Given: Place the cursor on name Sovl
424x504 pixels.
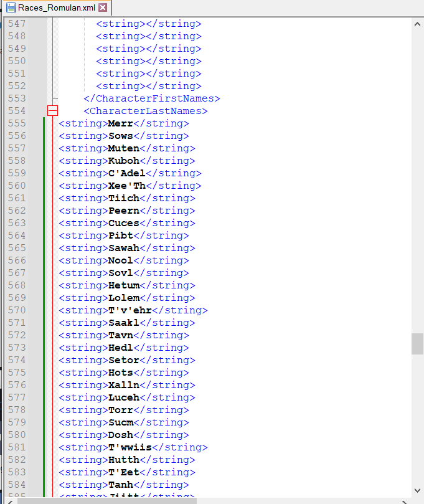Looking at the screenshot, I should [x=120, y=273].
